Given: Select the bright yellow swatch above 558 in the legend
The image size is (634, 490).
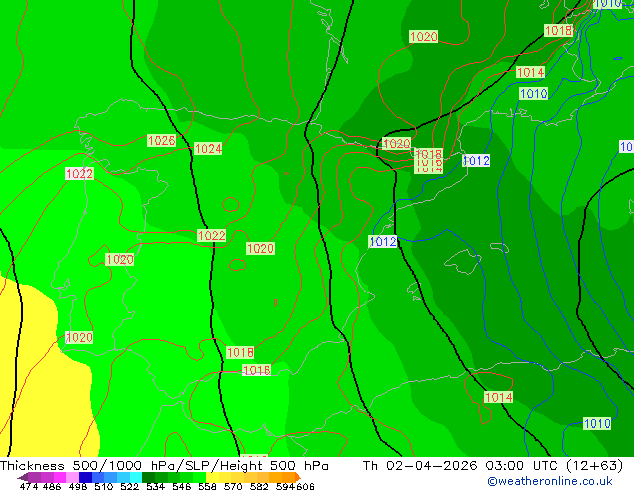Looking at the screenshot, I should [x=212, y=477].
